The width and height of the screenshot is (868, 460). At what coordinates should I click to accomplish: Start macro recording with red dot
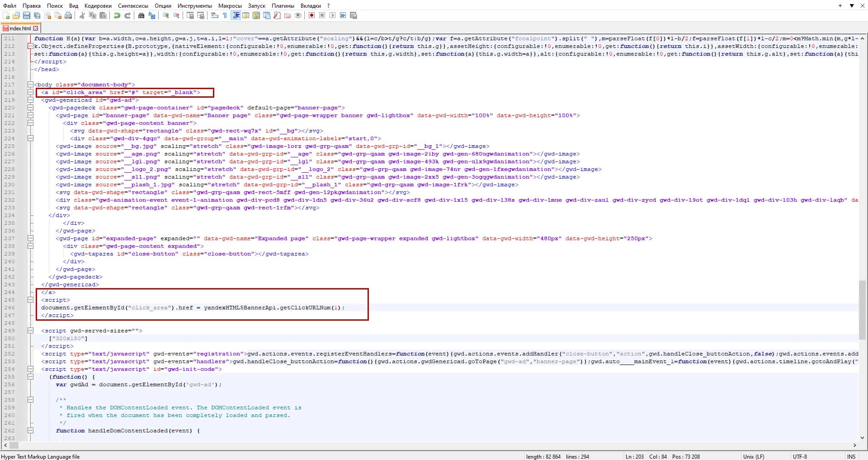312,16
